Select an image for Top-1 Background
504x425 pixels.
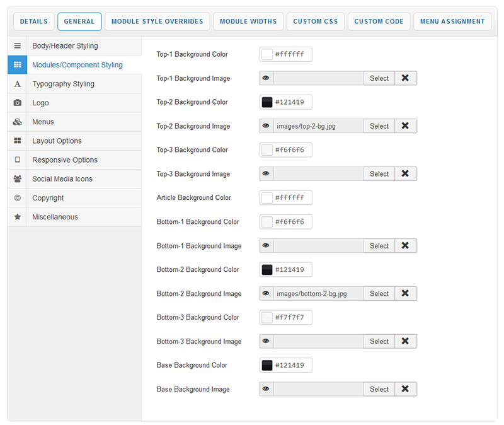tap(379, 78)
